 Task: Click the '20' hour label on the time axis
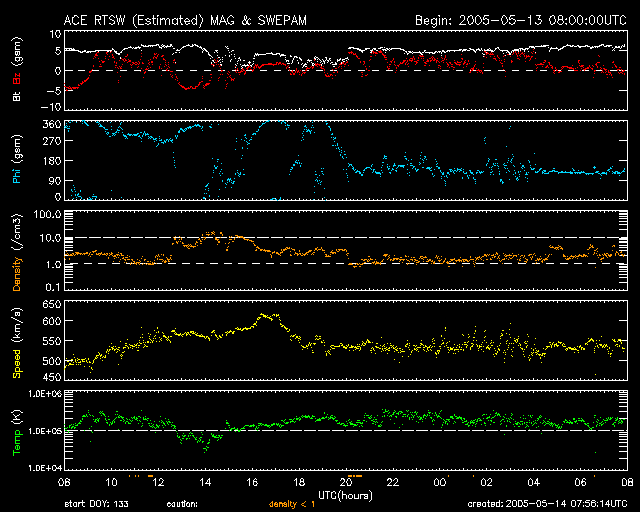346,482
